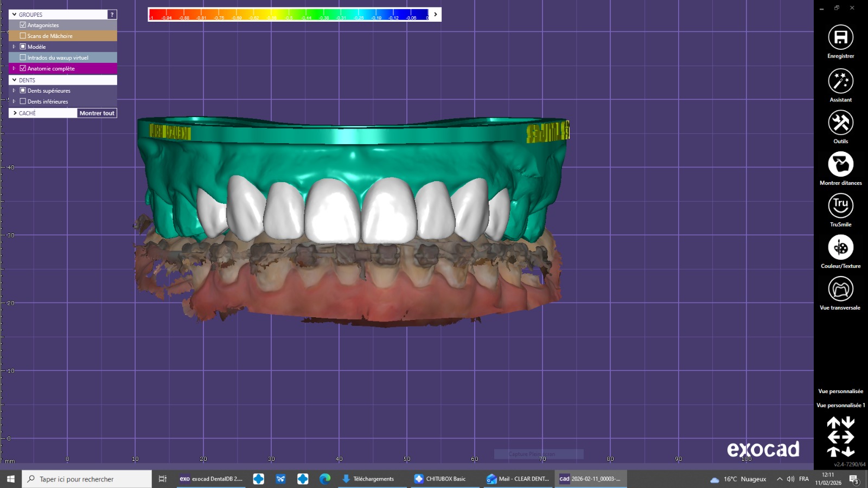
Task: Expand the Anatomie complète tree node
Action: coord(14,68)
